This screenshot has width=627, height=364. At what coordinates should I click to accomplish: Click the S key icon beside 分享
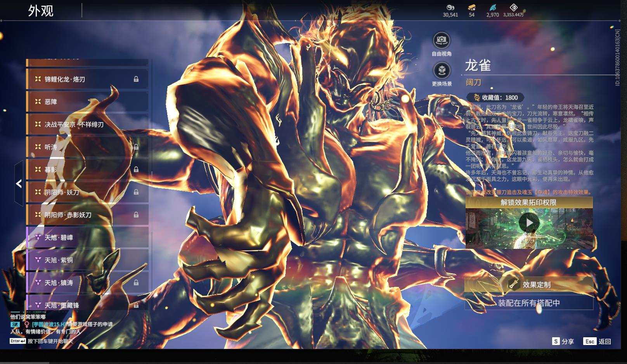[x=556, y=341]
